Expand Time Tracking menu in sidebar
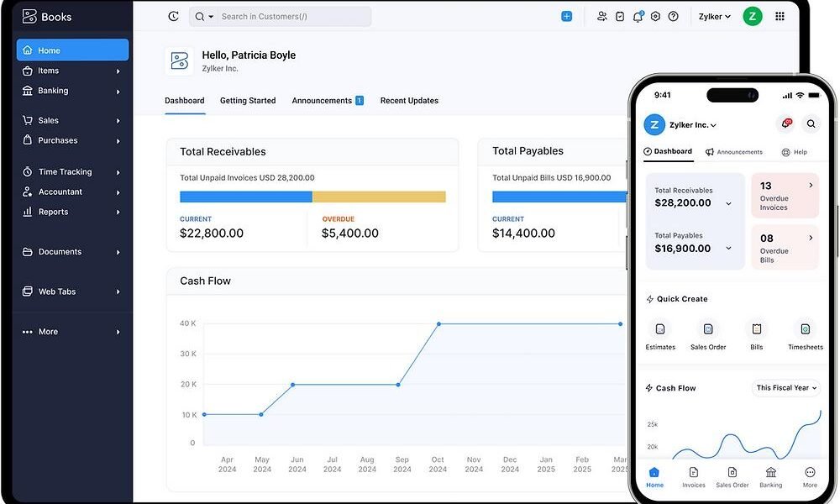The image size is (840, 504). coord(72,172)
